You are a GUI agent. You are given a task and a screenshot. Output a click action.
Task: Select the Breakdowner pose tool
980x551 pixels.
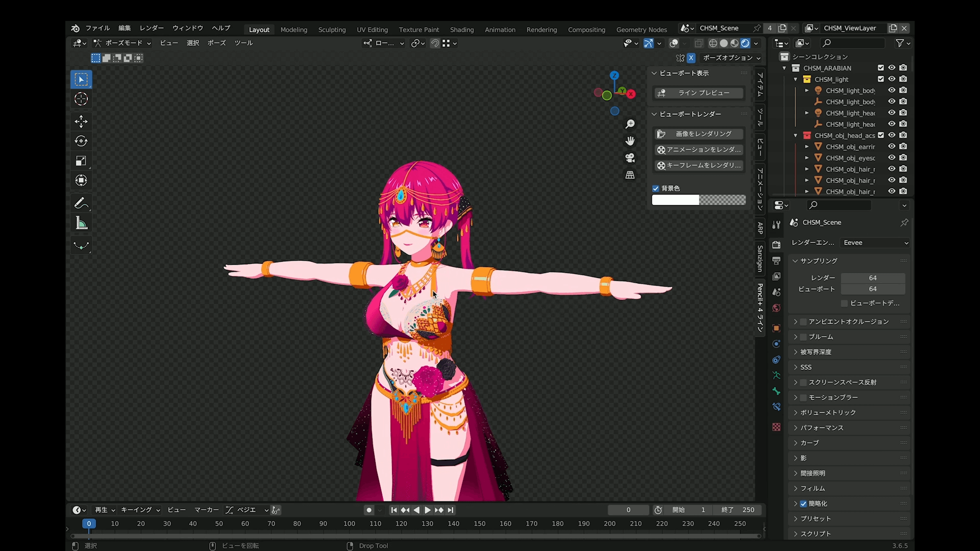[x=81, y=245]
